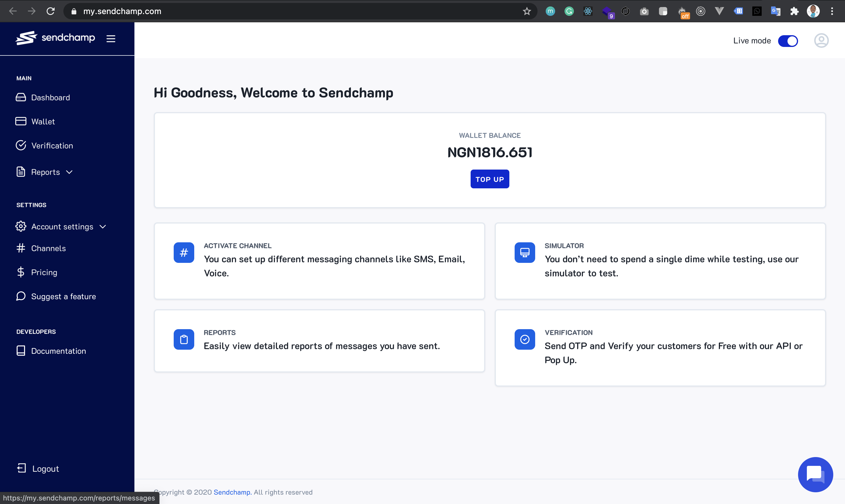Screen dimensions: 845x504
Task: Select Dashboard in the sidebar
Action: point(51,97)
